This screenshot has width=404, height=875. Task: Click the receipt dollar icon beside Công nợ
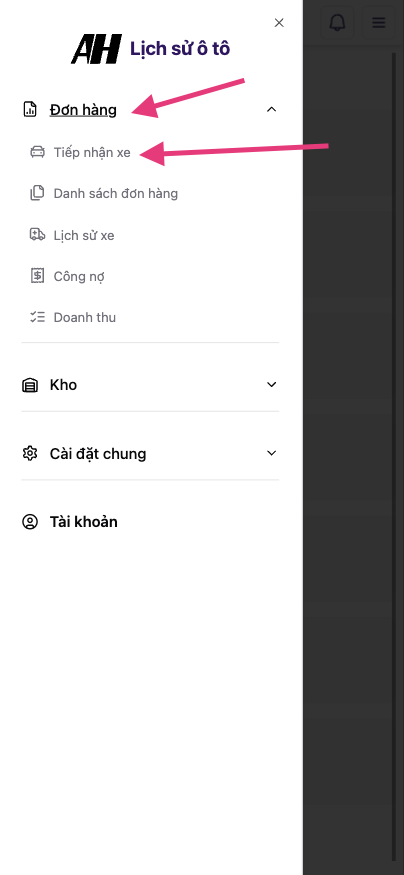(x=37, y=276)
